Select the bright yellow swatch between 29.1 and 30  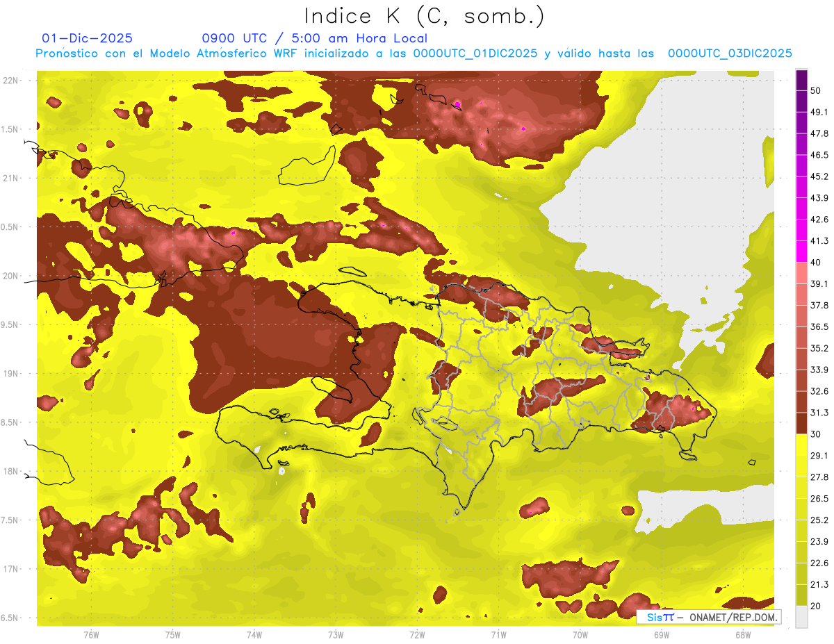pos(801,445)
